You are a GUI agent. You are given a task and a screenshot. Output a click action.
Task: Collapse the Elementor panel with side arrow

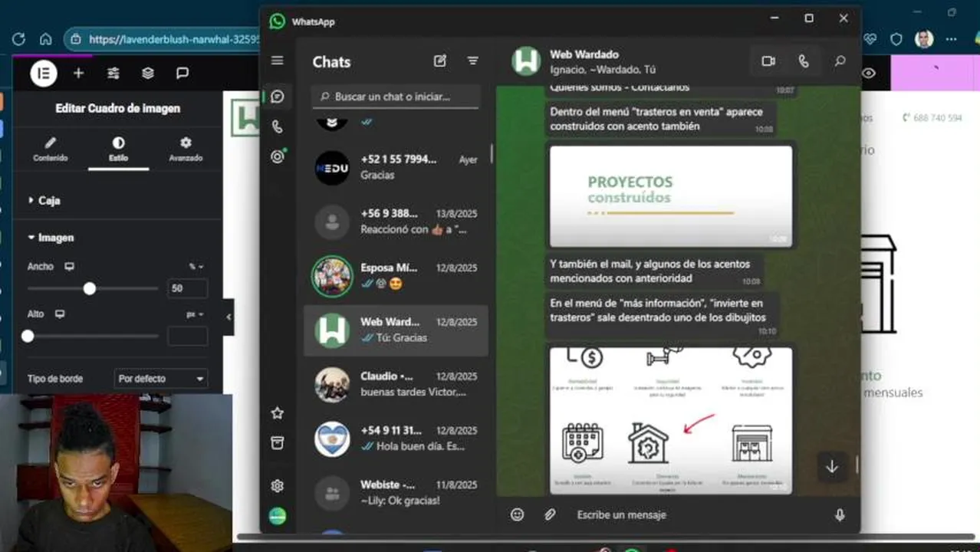(228, 317)
